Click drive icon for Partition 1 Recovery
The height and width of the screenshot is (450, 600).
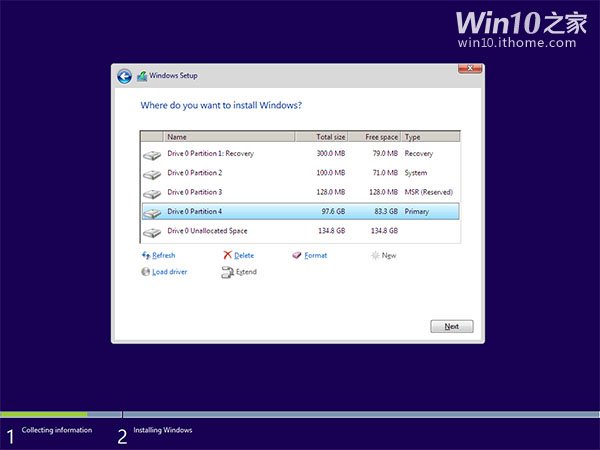[x=152, y=155]
